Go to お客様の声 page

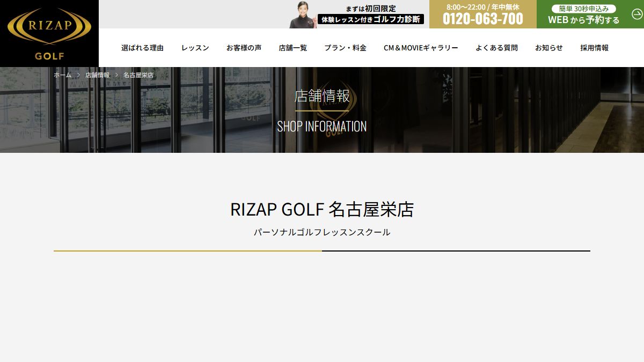(x=244, y=48)
